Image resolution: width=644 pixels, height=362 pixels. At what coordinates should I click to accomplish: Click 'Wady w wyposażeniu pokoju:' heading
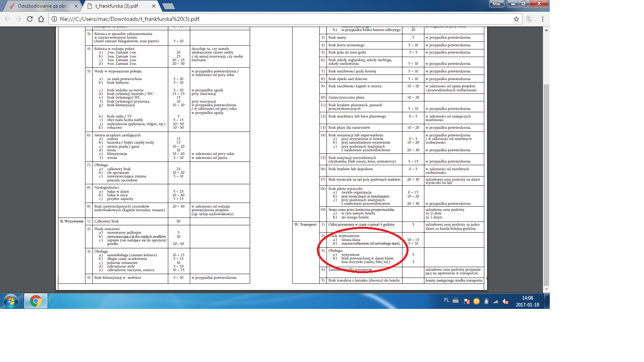point(118,71)
